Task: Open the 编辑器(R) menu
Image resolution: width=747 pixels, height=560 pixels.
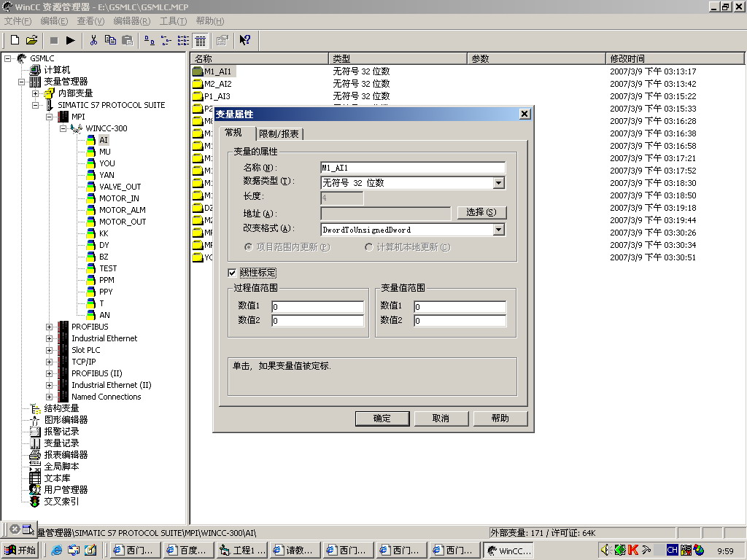Action: tap(132, 21)
